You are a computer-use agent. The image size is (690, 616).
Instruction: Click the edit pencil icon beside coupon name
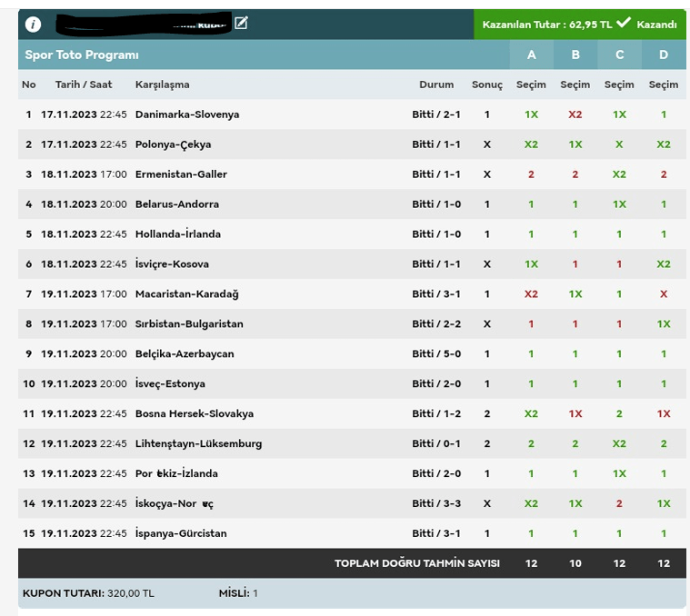(241, 24)
